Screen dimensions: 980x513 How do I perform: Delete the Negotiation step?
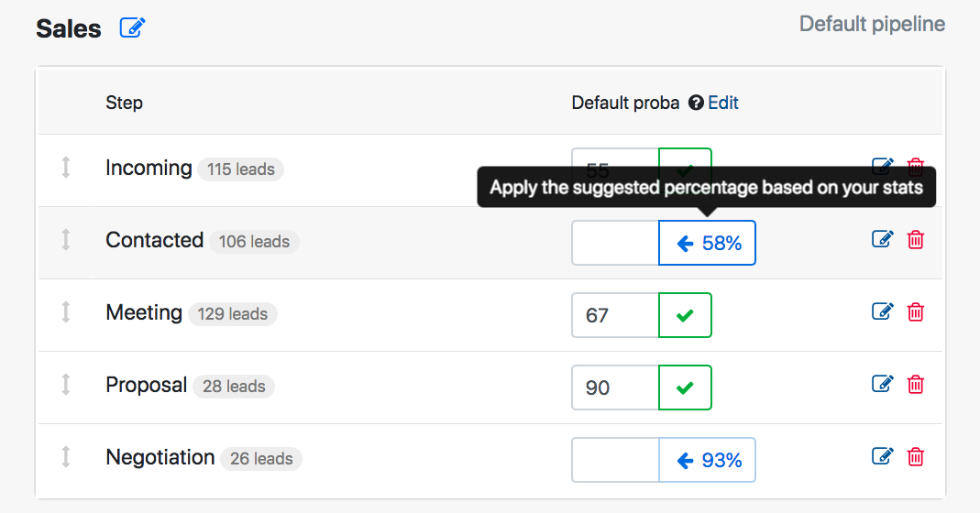[915, 456]
